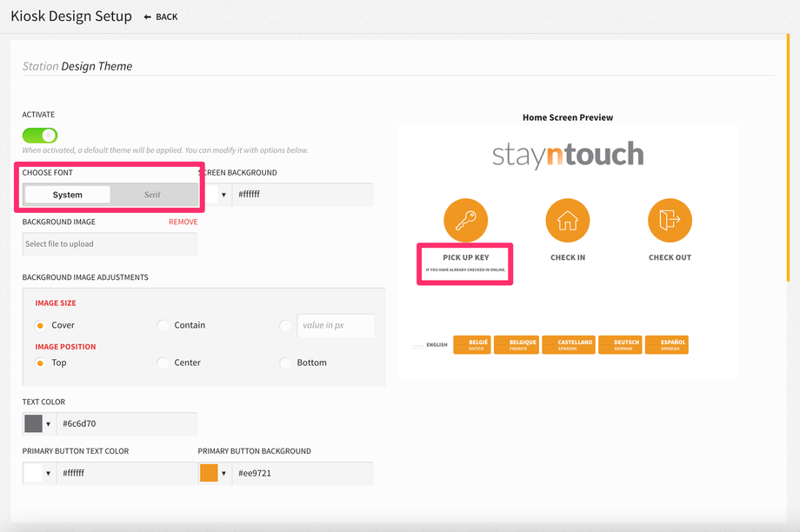Toggle the Activate theme switch

40,135
